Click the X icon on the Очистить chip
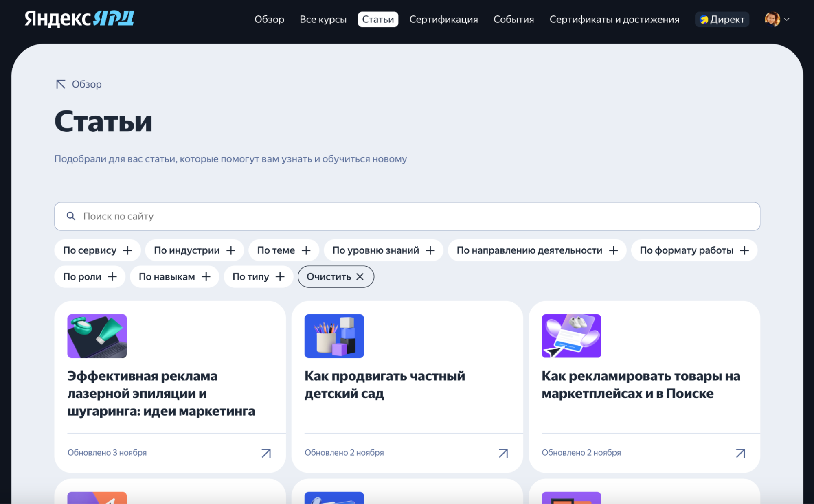814x504 pixels. click(x=360, y=276)
